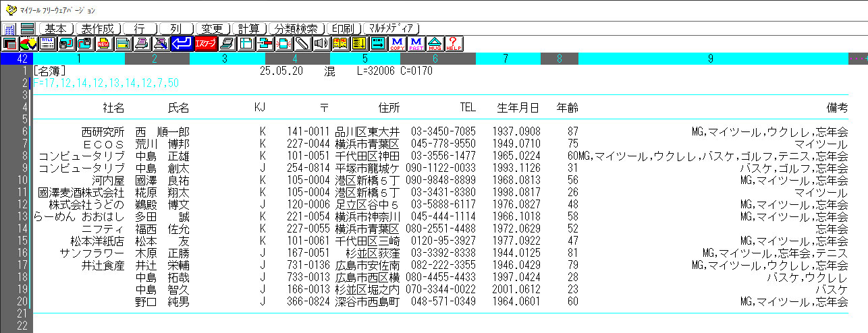Viewport: 868px width, 333px height.
Task: Open the 基本 menu
Action: point(56,29)
